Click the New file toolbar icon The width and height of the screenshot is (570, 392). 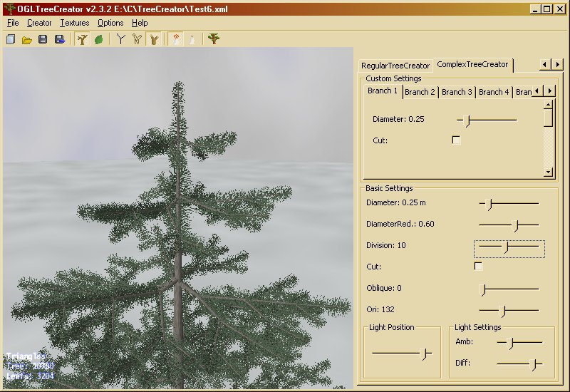tap(11, 39)
